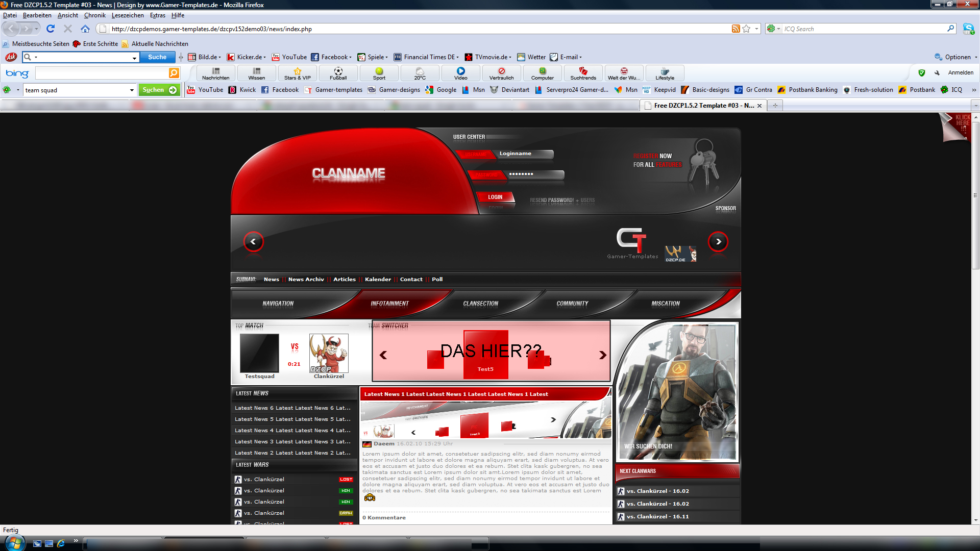Expand the Bild.de toolbar dropdown

(220, 57)
